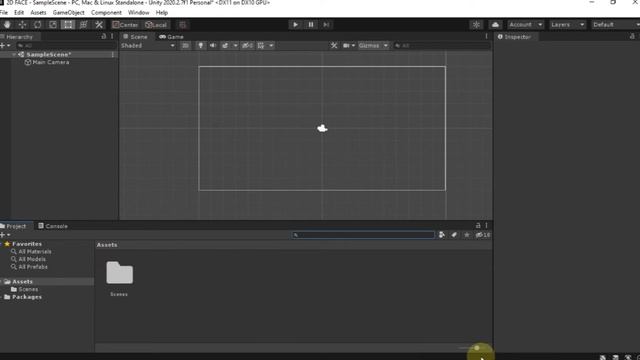Screen dimensions: 640x360
Task: Open scene effects dropdown arrow
Action: (236, 46)
